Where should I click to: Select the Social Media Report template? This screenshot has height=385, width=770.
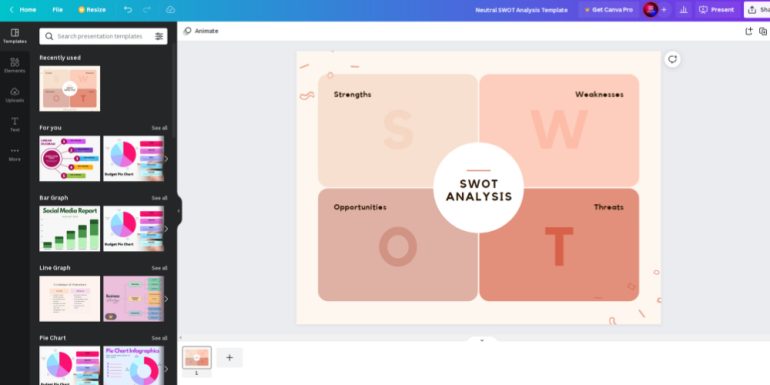pyautogui.click(x=70, y=229)
